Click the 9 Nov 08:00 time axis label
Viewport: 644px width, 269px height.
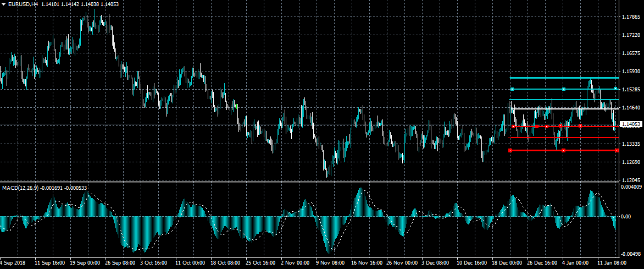pos(330,263)
